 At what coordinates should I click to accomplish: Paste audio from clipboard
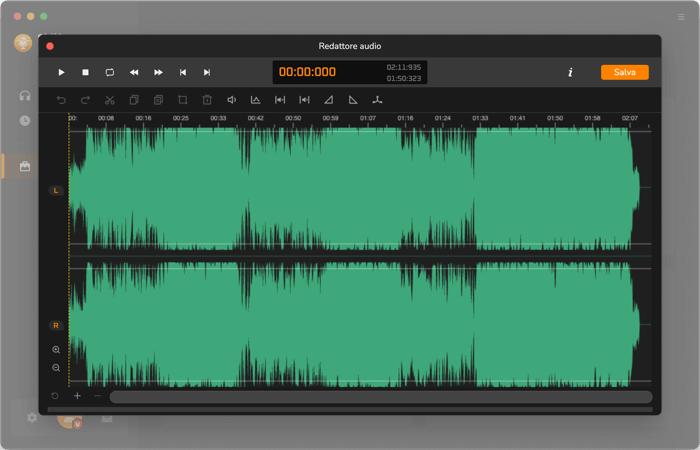158,100
